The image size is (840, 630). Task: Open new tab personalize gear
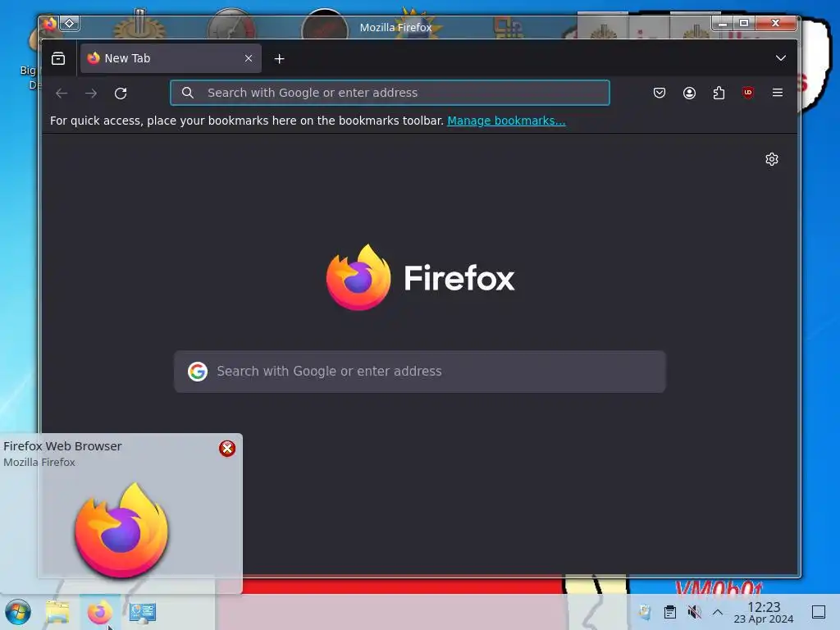coord(771,159)
